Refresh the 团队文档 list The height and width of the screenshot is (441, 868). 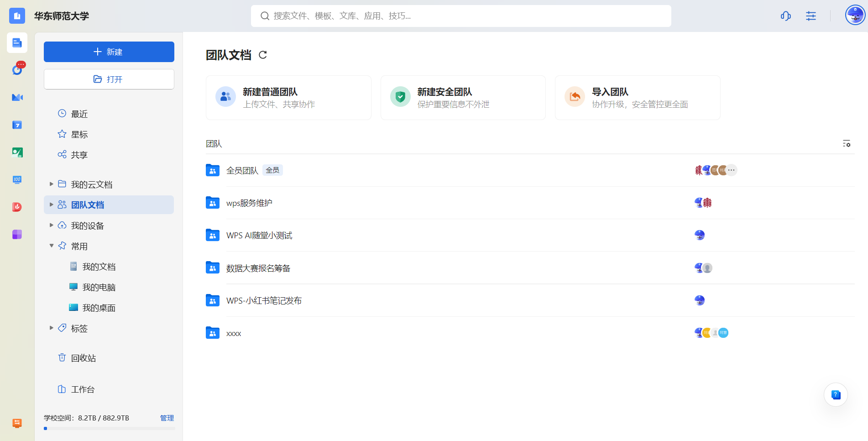263,55
